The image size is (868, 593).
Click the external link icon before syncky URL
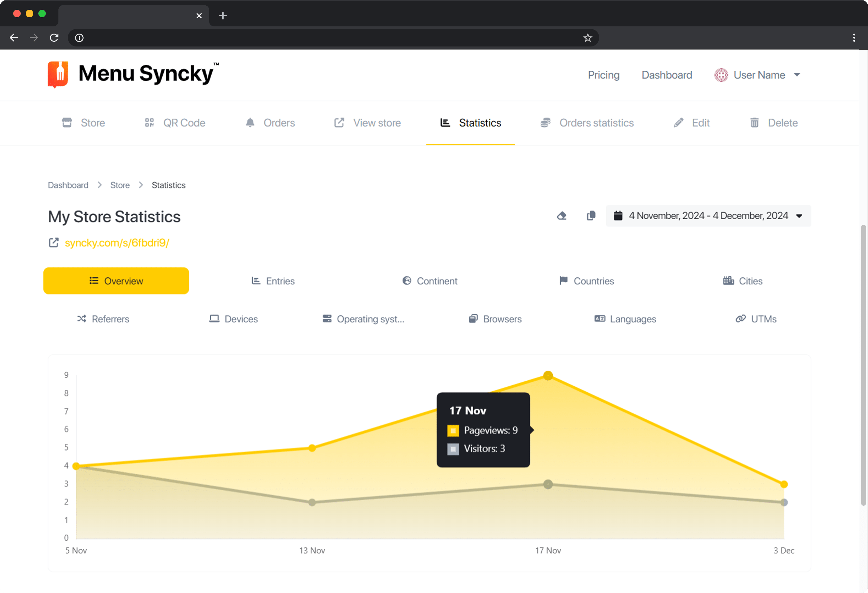pyautogui.click(x=54, y=242)
